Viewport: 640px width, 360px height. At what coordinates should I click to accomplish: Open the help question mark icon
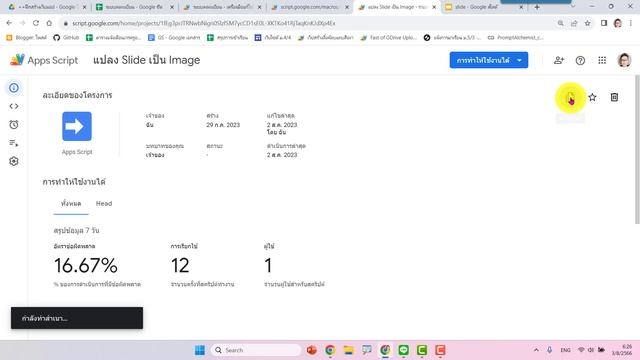pyautogui.click(x=580, y=60)
